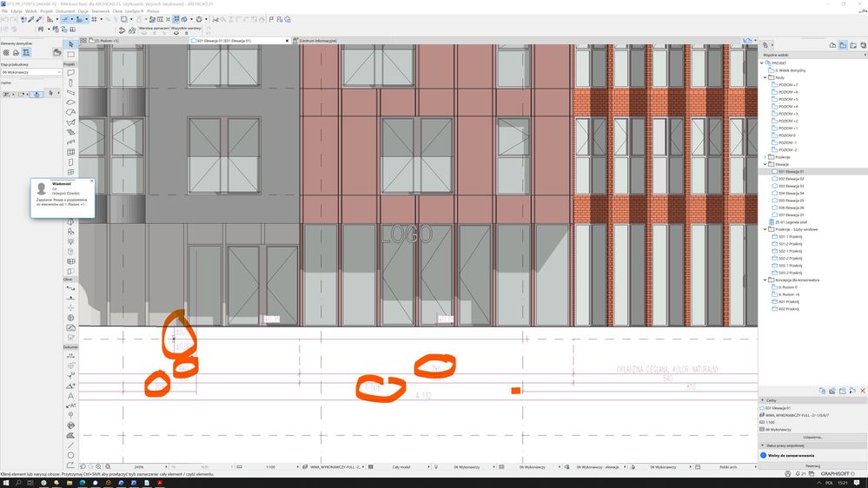This screenshot has width=868, height=488.
Task: Select the Marquee tool in the toolbox
Action: point(70,54)
